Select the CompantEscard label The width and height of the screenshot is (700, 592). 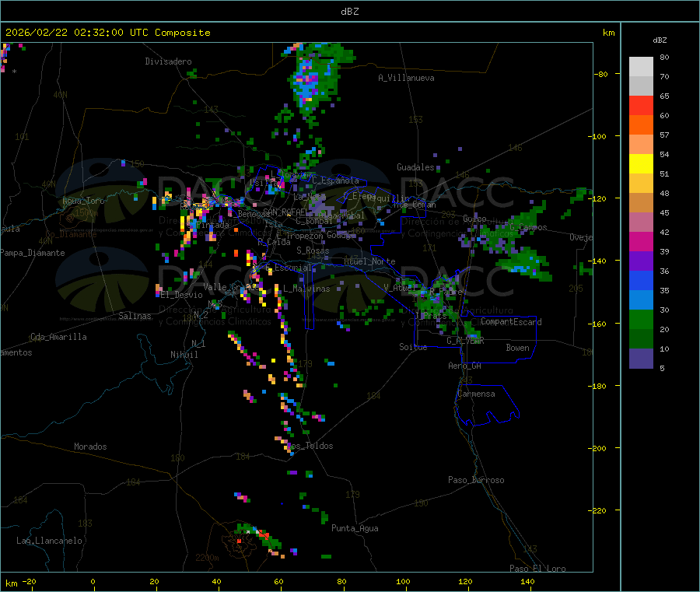pos(511,322)
